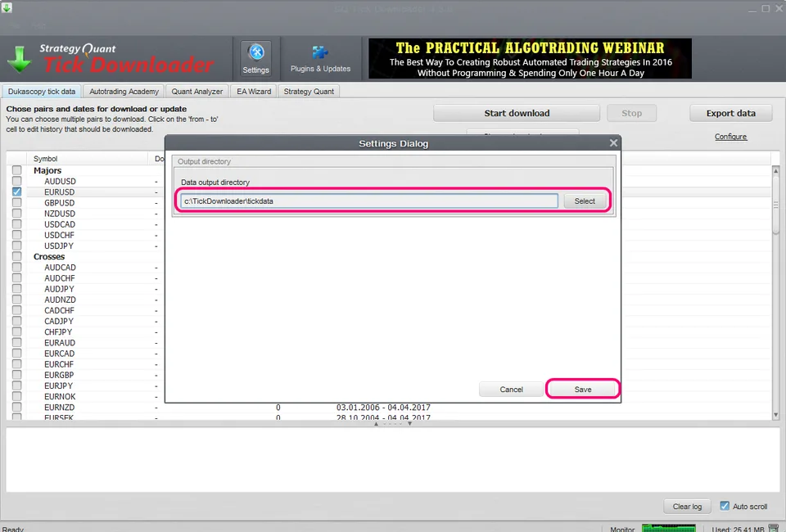Click the Start download button
Screen dimensions: 786x532
(x=517, y=113)
